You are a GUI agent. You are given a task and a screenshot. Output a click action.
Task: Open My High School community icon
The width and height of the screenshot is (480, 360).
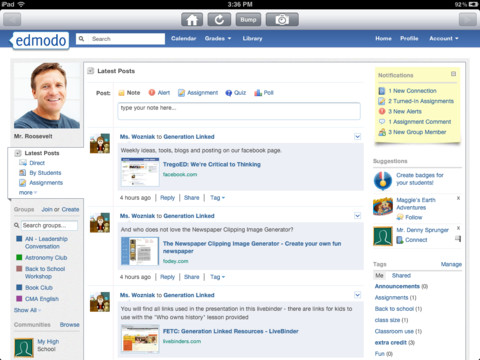24,348
